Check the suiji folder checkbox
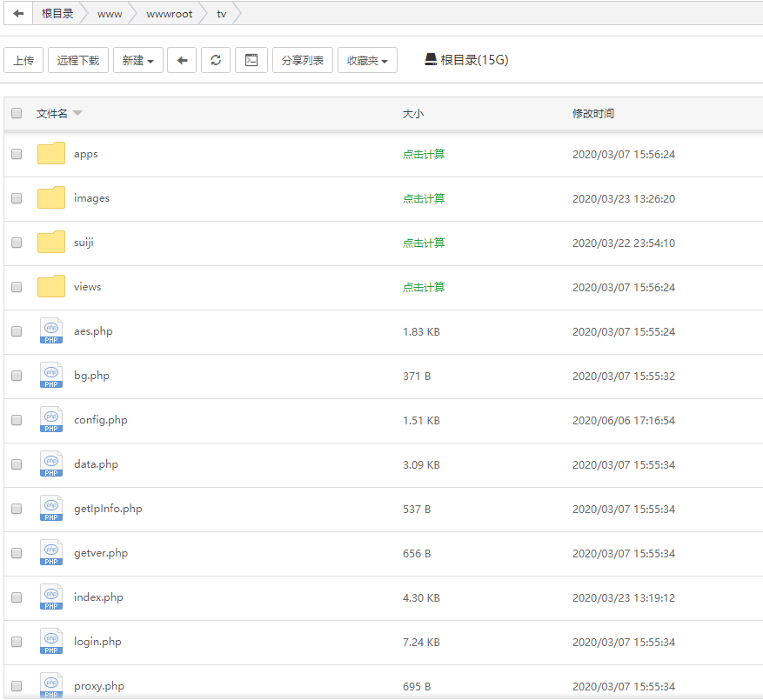Viewport: 763px width, 700px height. click(x=17, y=243)
